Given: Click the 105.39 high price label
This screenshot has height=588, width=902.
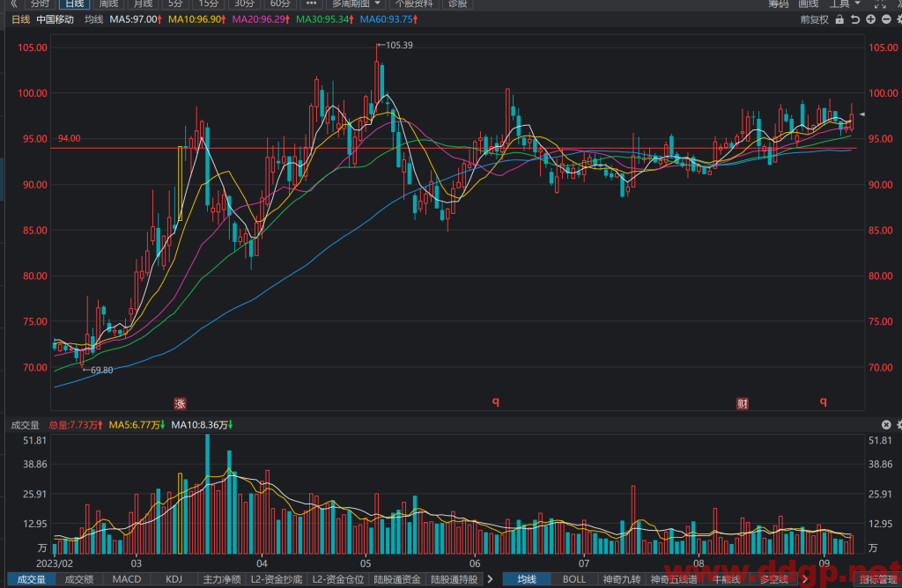Looking at the screenshot, I should point(399,45).
